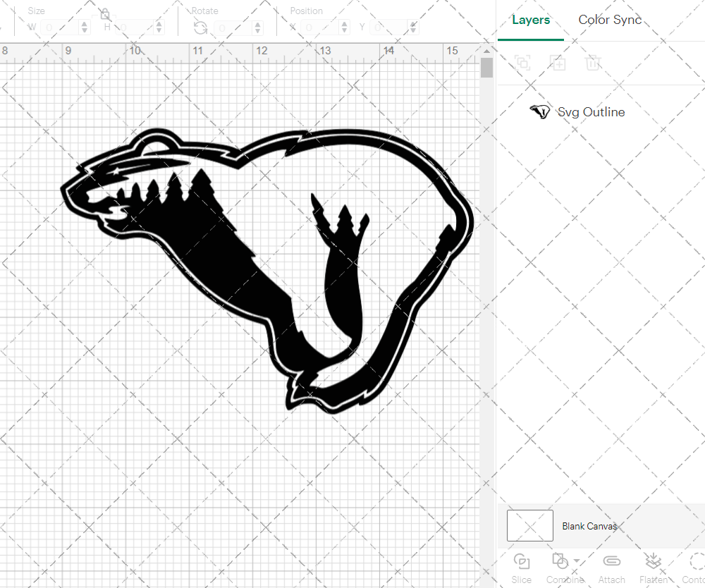This screenshot has width=705, height=588.
Task: Click the canvas scrollbar up arrow
Action: [486, 51]
